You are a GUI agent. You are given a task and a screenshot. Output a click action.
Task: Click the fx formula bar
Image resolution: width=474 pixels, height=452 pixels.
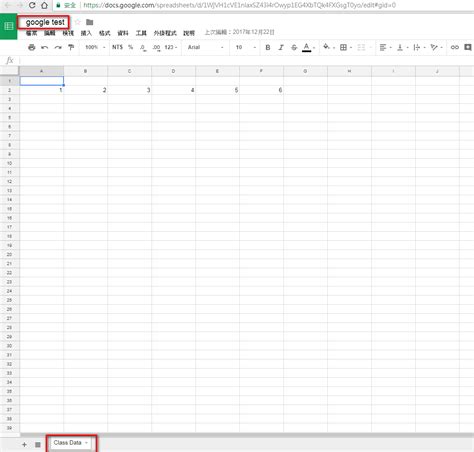point(247,60)
